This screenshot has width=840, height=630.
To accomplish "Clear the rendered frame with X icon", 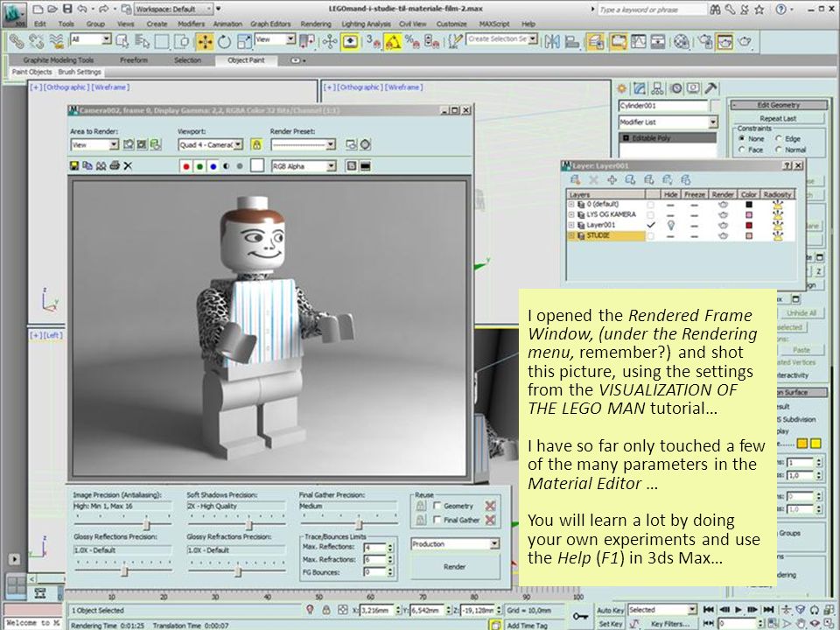I will tap(128, 166).
